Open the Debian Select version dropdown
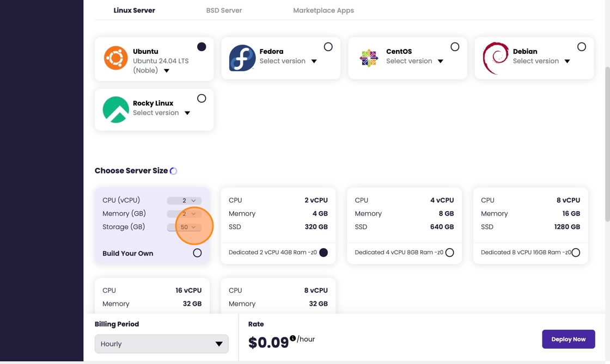610x364 pixels. click(567, 61)
